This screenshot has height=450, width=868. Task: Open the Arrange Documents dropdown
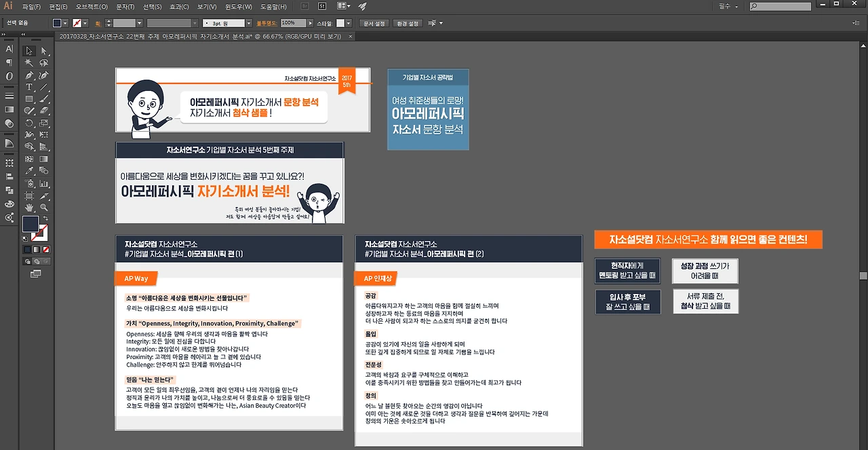point(343,6)
